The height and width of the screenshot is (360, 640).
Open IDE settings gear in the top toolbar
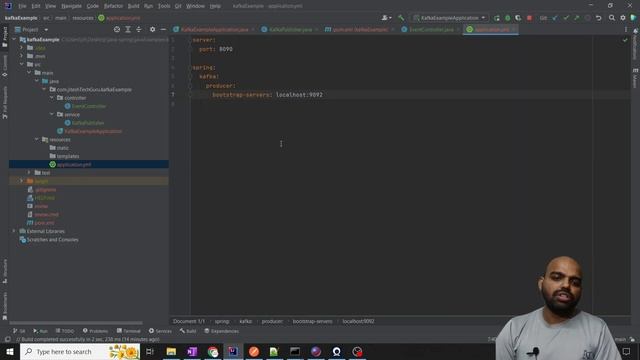click(622, 18)
